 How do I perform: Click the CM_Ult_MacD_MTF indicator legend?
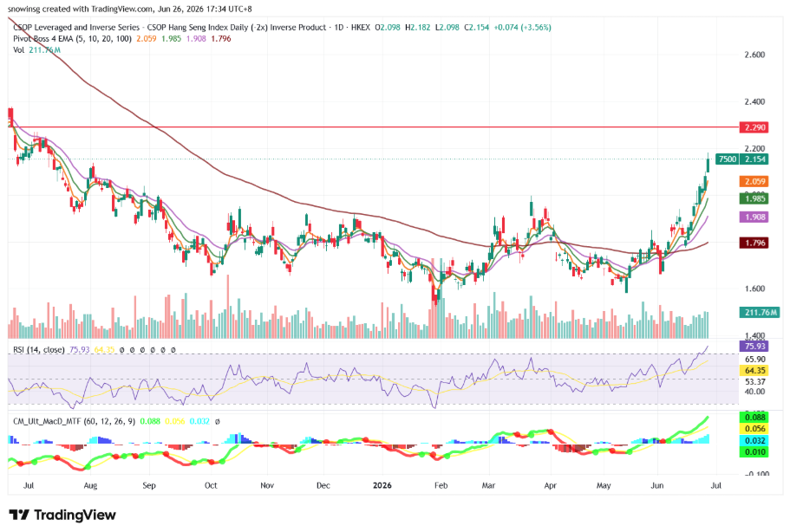tap(74, 421)
